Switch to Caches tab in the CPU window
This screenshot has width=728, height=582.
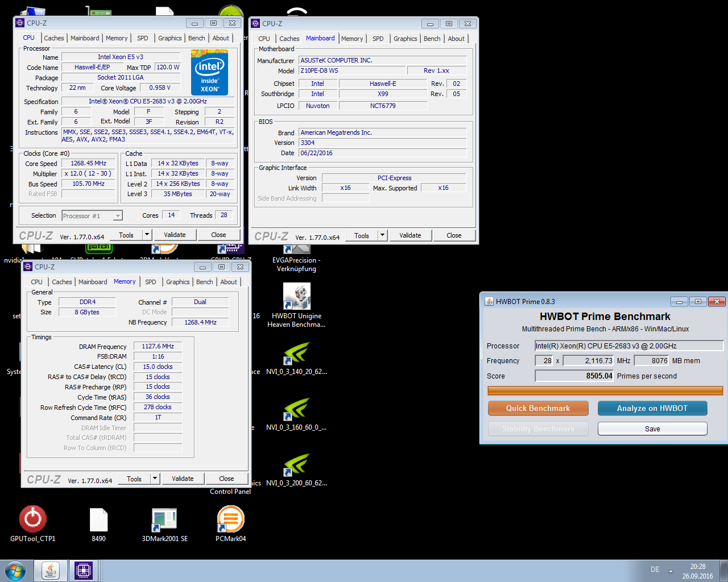click(54, 38)
